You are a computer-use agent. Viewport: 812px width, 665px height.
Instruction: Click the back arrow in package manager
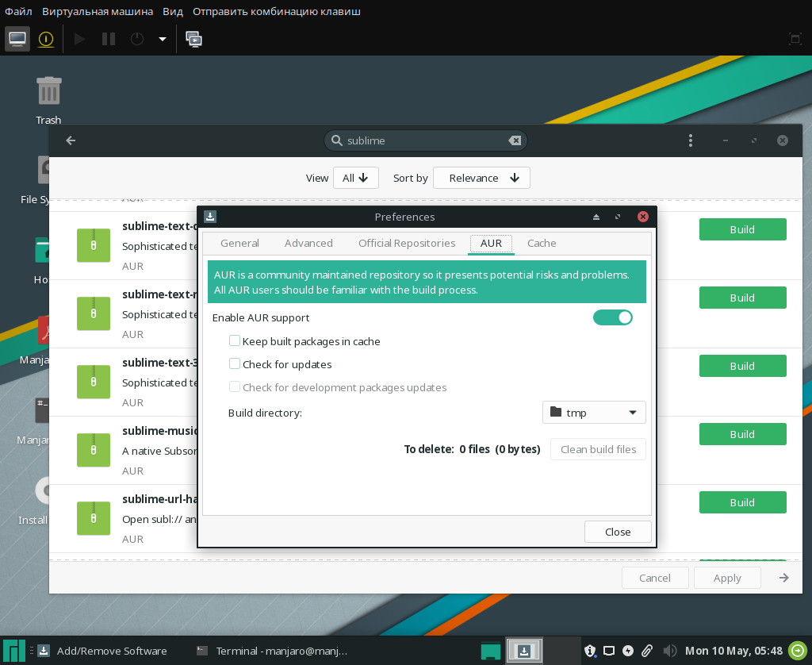[x=71, y=140]
